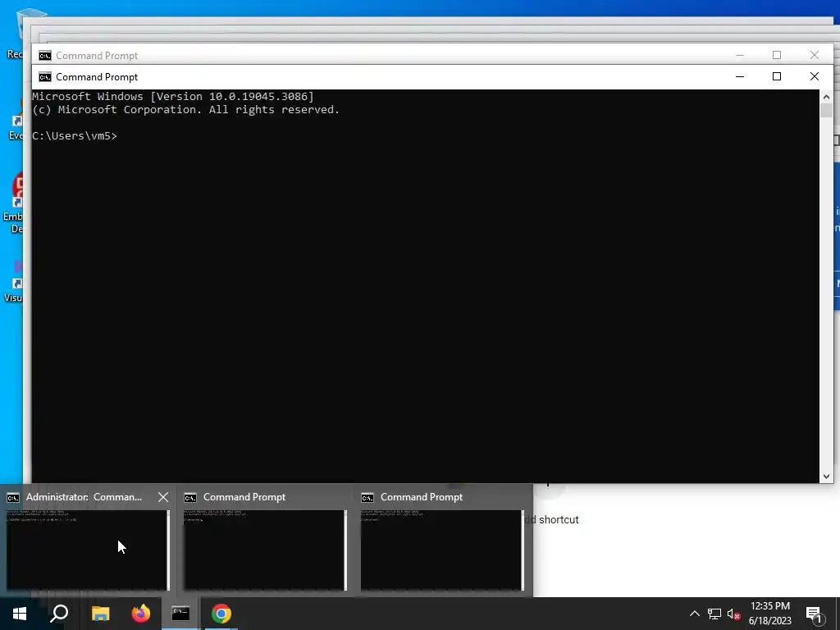Click the front Command Prompt title icon
Screen dimensions: 840x630
coord(45,77)
